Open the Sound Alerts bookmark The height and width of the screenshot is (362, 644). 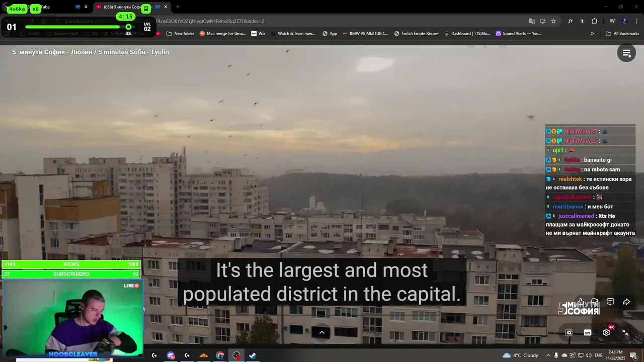518,34
